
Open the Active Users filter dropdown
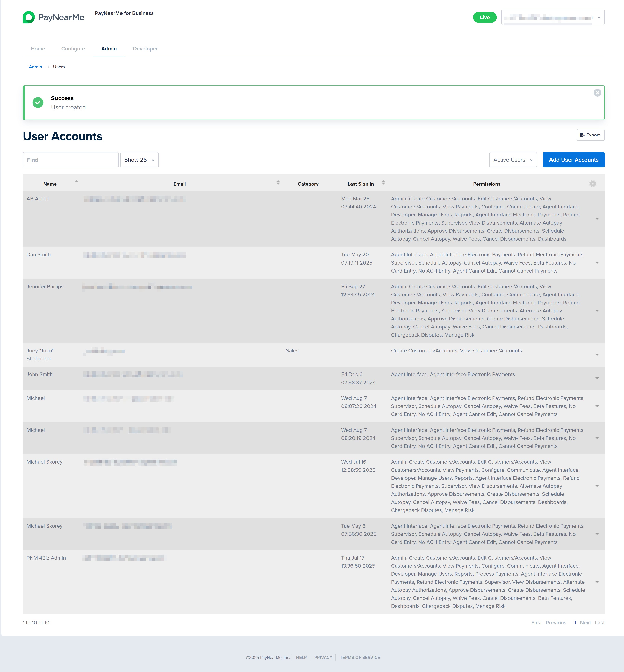click(x=513, y=160)
